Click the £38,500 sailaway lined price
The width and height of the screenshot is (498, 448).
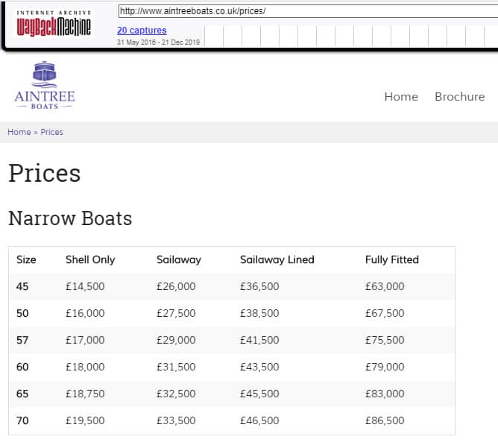[259, 313]
